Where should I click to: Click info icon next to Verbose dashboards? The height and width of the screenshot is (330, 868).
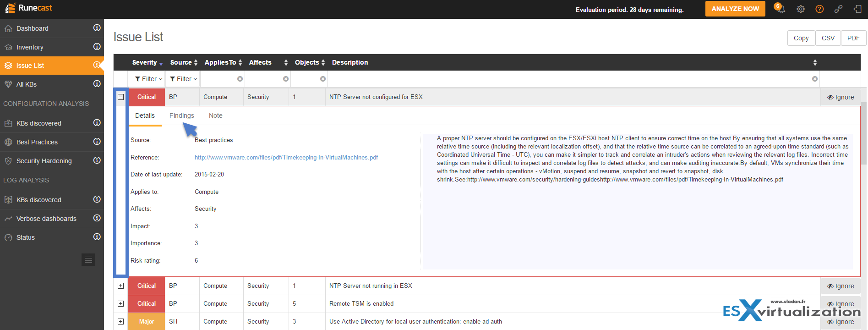(97, 218)
